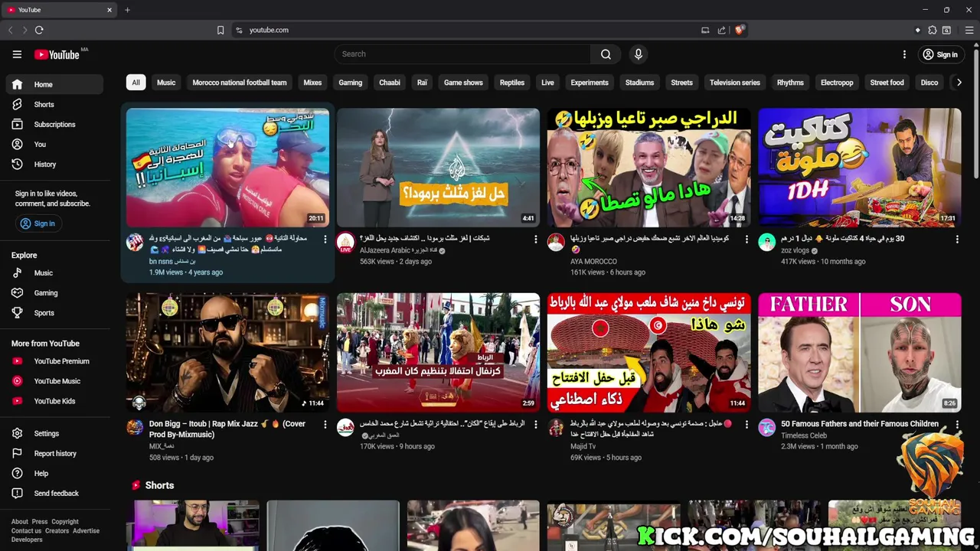Image resolution: width=980 pixels, height=551 pixels.
Task: Open YouTube Music in sidebar
Action: point(54,381)
